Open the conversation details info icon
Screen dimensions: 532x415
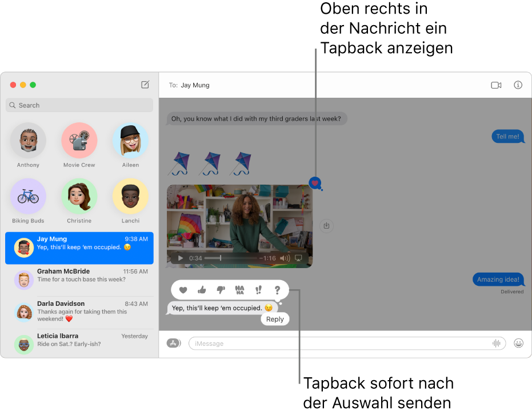pos(517,85)
